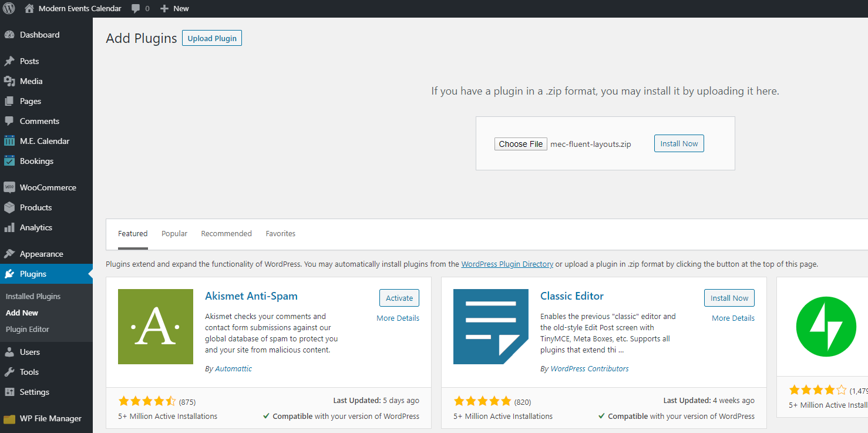Activate the Akismet Anti-Spam plugin
The image size is (868, 433).
399,298
